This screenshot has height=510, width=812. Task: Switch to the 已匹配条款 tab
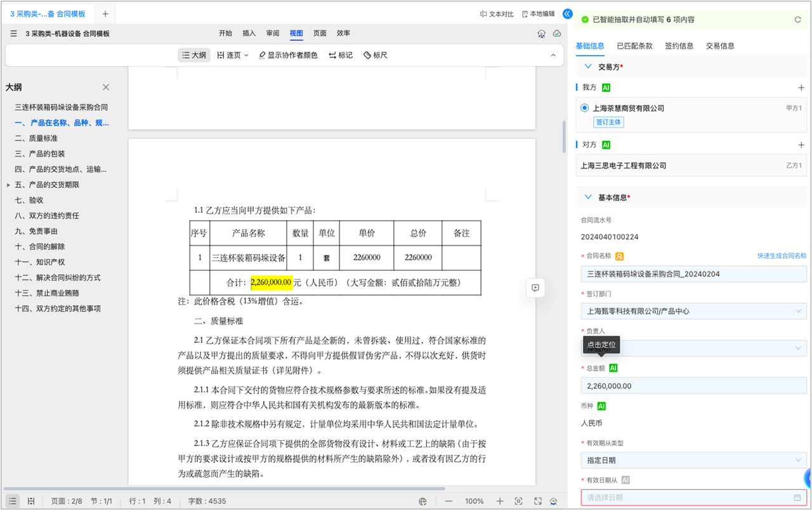(x=634, y=46)
